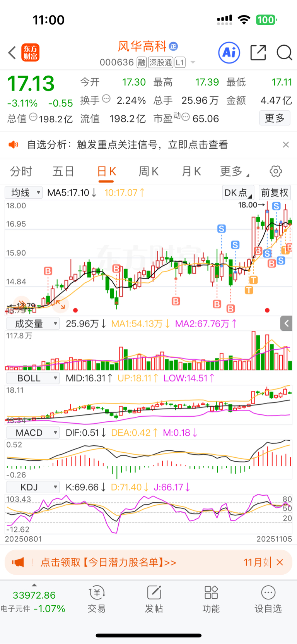Tap the L1 quote level tag

[x=180, y=62]
